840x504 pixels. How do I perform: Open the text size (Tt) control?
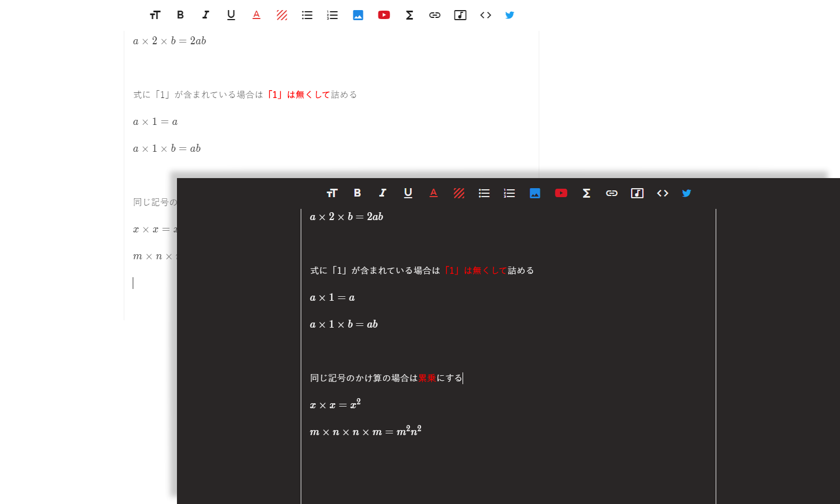point(332,193)
